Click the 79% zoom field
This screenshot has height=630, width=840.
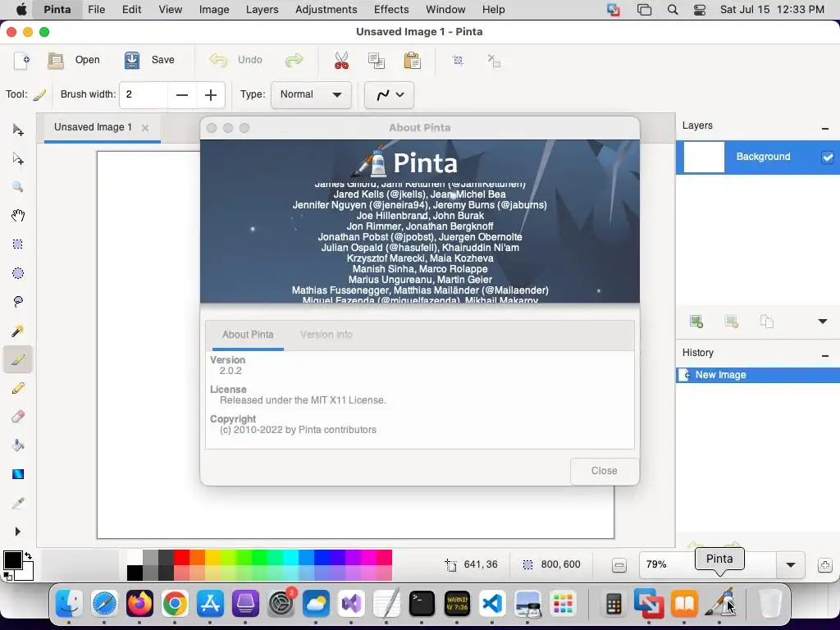[707, 564]
